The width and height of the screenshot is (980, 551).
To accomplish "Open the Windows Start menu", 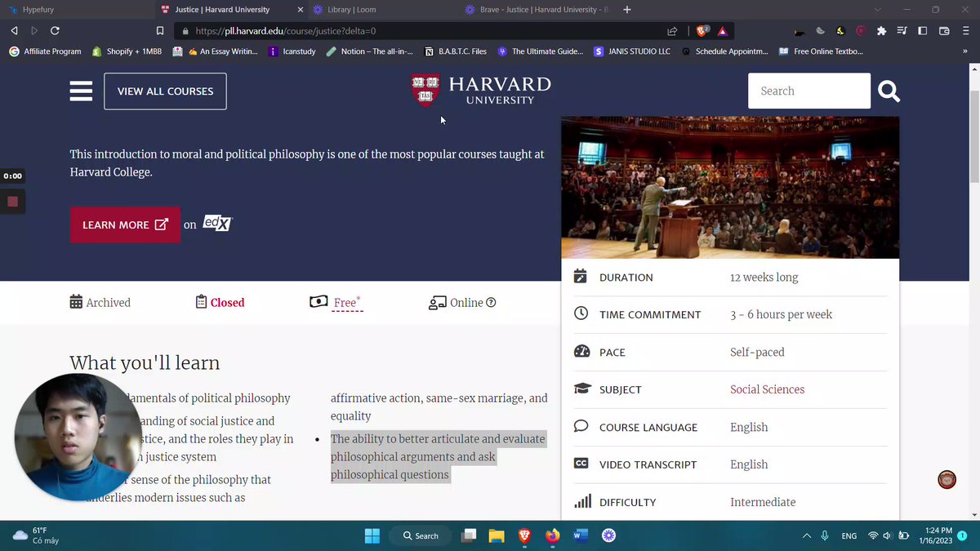I will click(372, 535).
